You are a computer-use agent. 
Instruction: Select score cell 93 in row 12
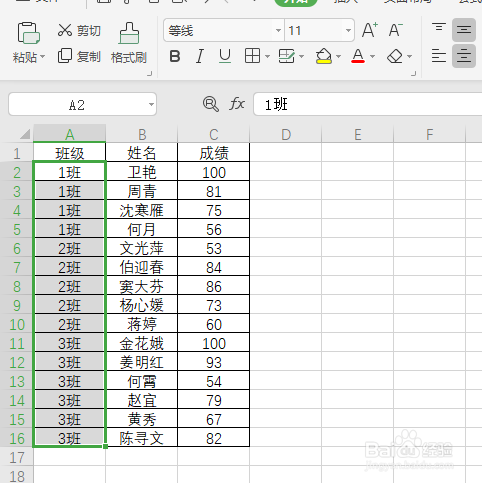(214, 362)
